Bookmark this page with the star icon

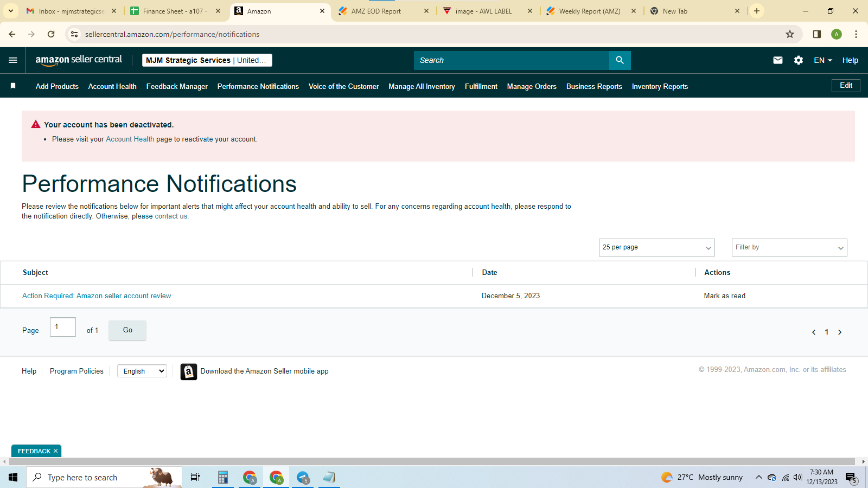click(790, 34)
